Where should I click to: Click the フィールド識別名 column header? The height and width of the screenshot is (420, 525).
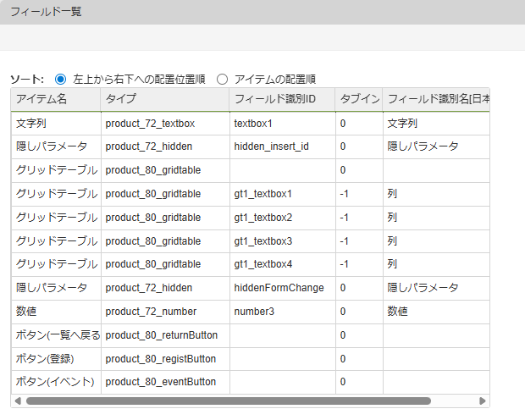click(436, 99)
